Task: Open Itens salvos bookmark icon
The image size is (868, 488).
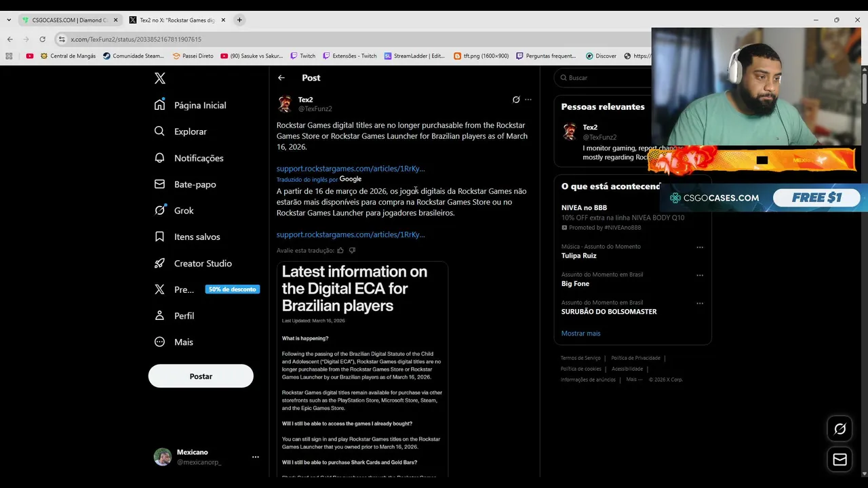Action: point(159,237)
